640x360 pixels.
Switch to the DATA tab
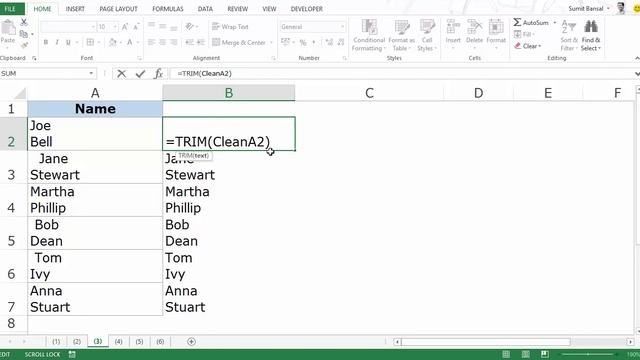point(205,9)
